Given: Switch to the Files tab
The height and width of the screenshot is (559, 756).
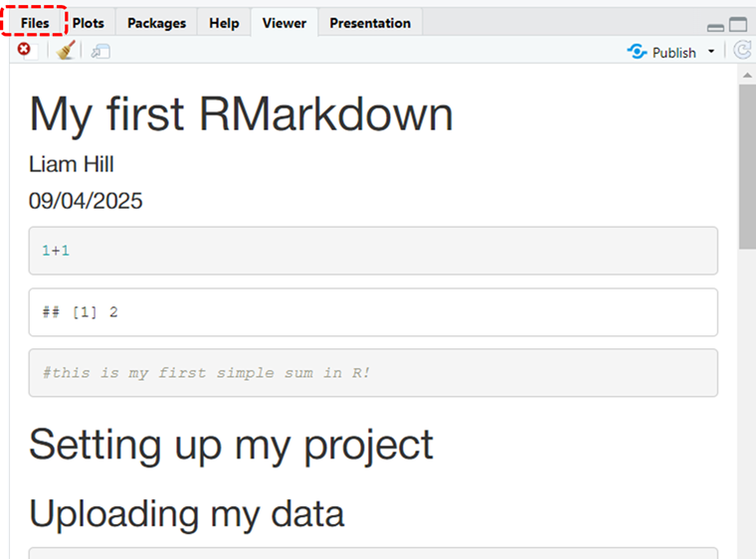Looking at the screenshot, I should point(35,23).
